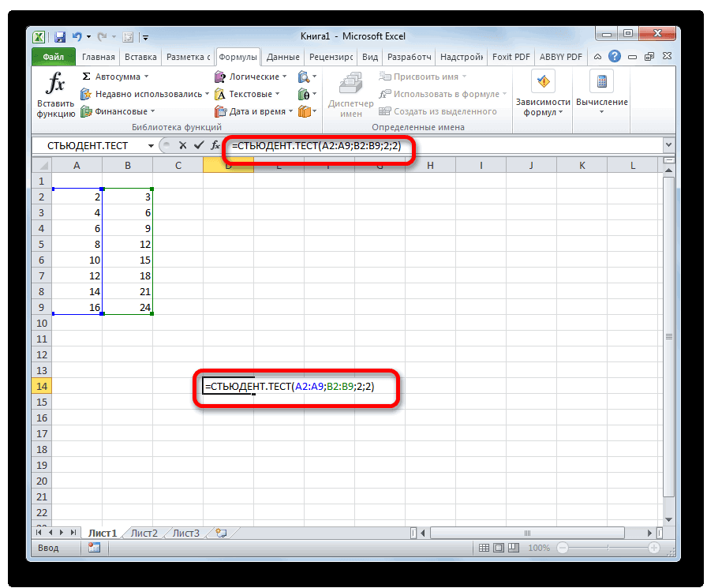Switch to Normal view layout
The image size is (707, 588).
[x=484, y=548]
